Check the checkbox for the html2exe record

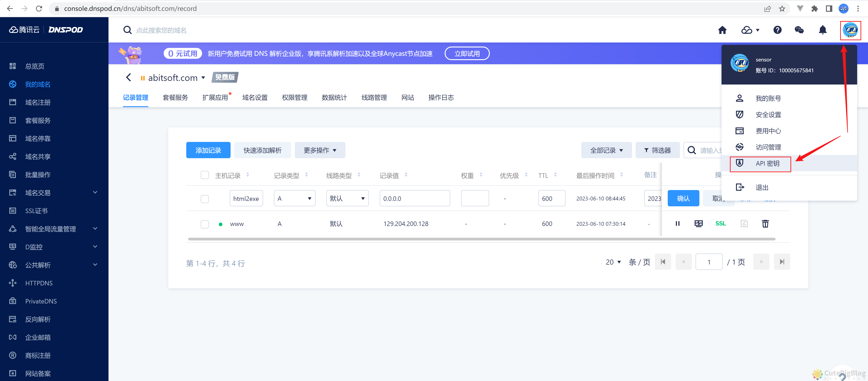tap(205, 199)
